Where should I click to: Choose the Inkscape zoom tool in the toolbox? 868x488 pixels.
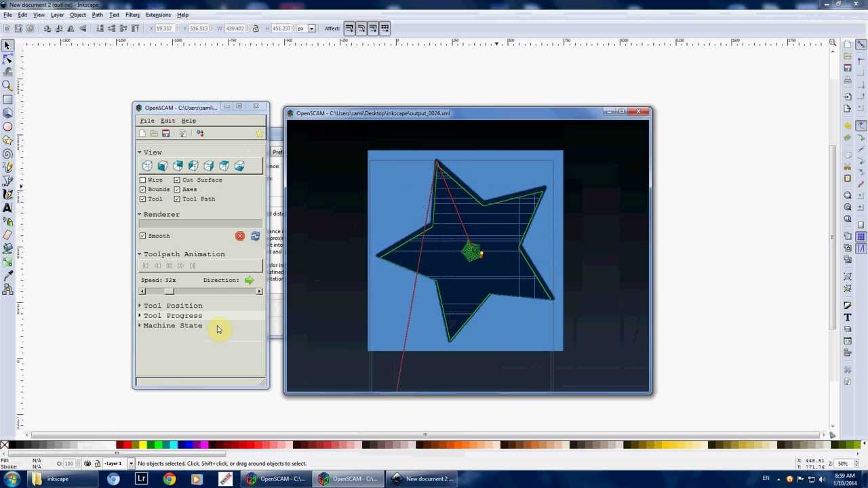coord(7,85)
